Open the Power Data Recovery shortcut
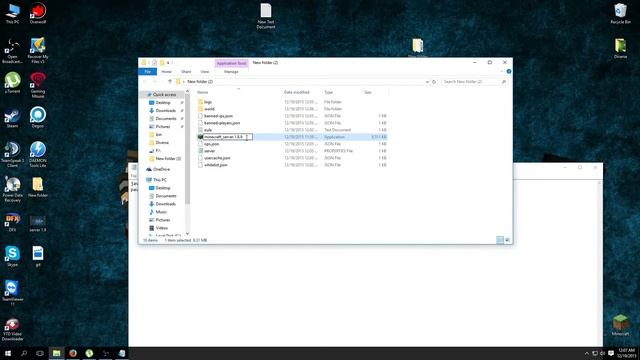The height and width of the screenshot is (360, 640). [12, 189]
